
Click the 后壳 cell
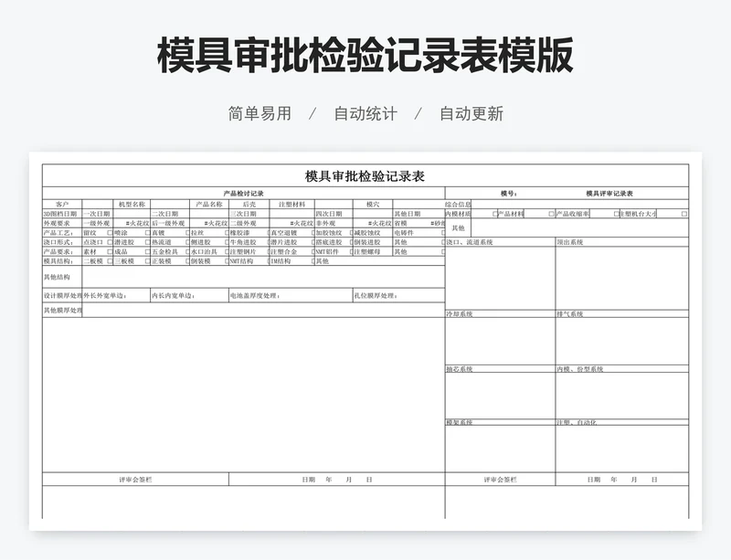pos(249,205)
